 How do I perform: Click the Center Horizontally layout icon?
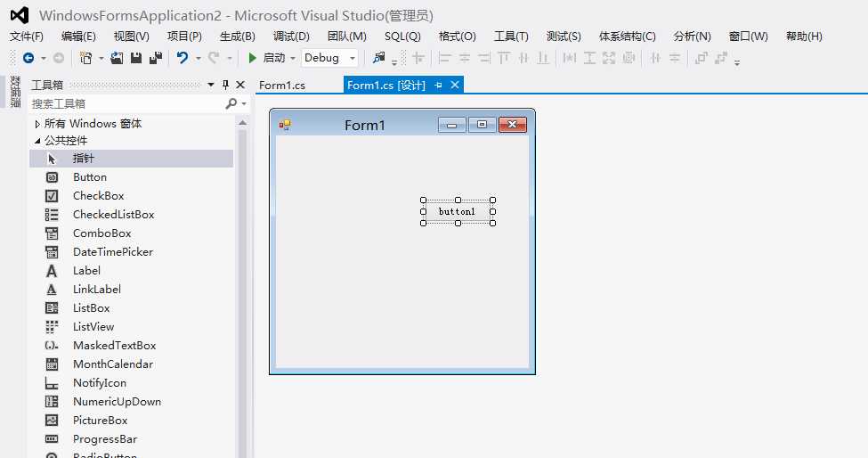[655, 58]
